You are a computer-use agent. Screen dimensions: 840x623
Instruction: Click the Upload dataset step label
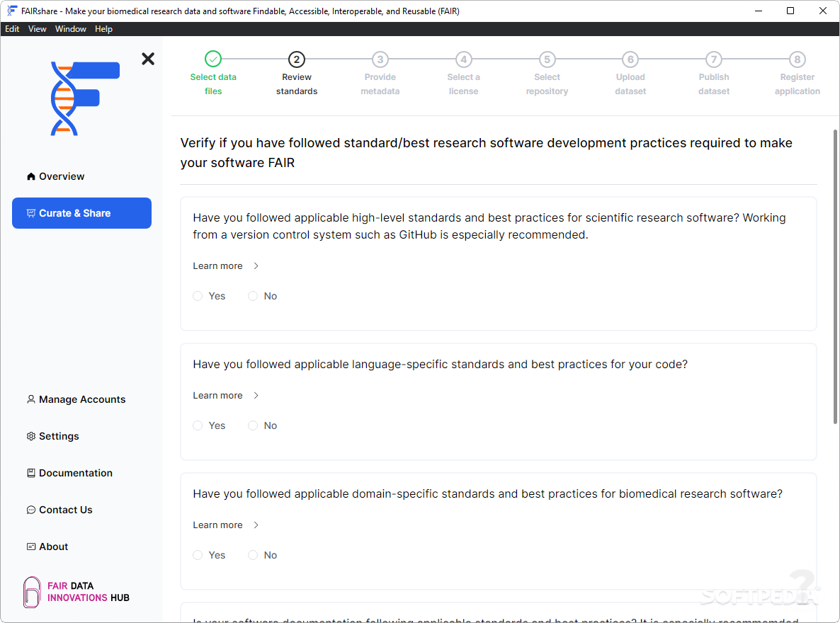[x=630, y=84]
